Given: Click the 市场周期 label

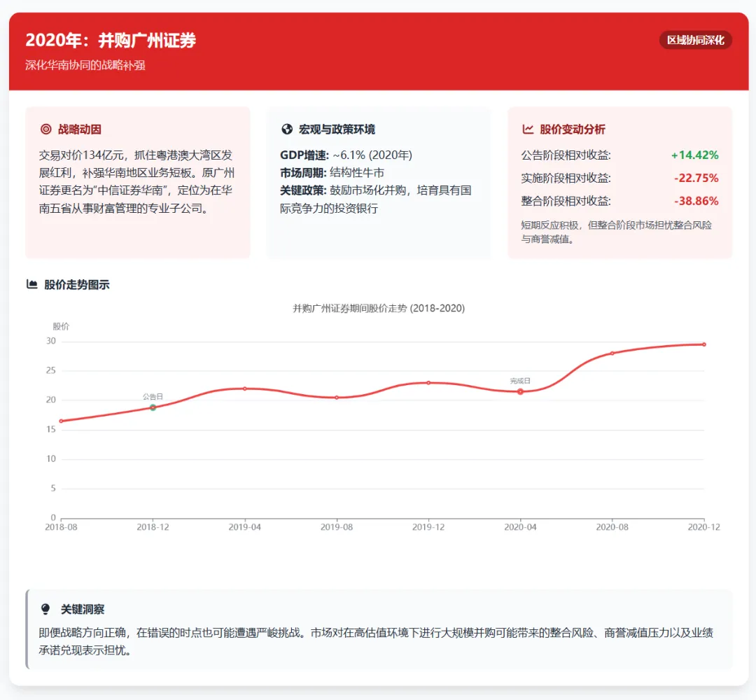Looking at the screenshot, I should 303,173.
